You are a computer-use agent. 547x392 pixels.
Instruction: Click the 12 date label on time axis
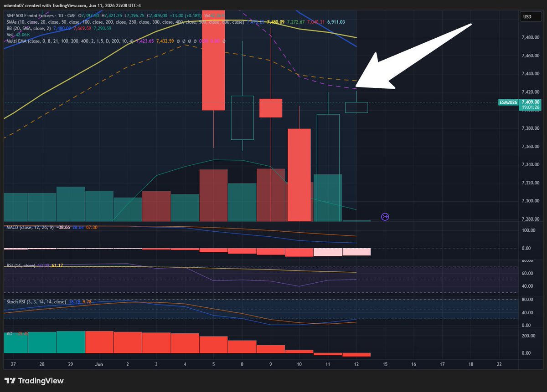pos(356,364)
